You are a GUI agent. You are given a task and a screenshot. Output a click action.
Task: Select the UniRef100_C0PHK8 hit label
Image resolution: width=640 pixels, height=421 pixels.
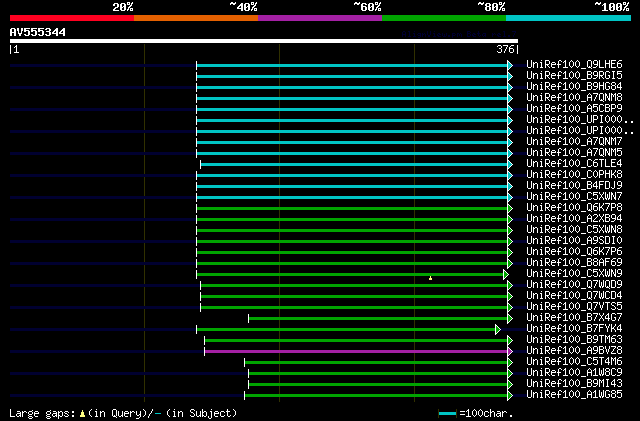pos(574,175)
